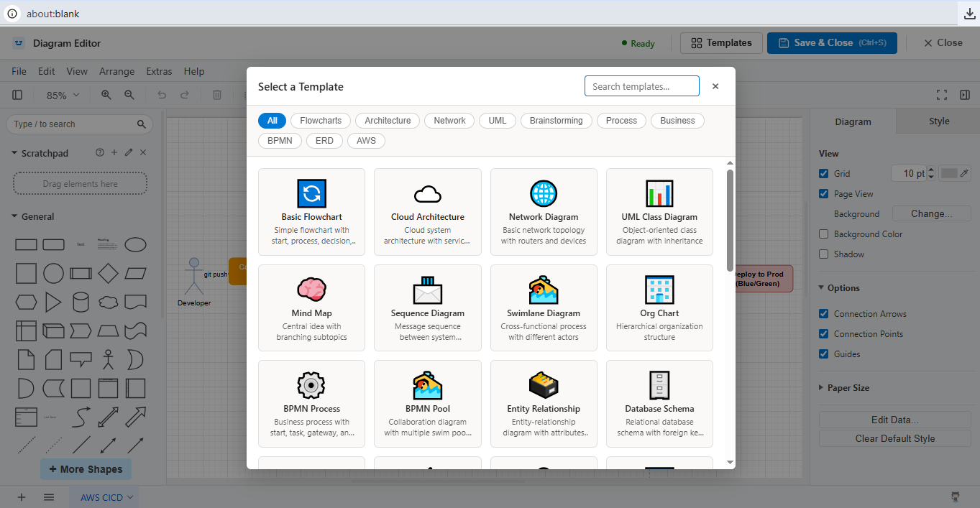Image resolution: width=980 pixels, height=508 pixels.
Task: Click the Undo arrow icon
Action: coord(161,94)
